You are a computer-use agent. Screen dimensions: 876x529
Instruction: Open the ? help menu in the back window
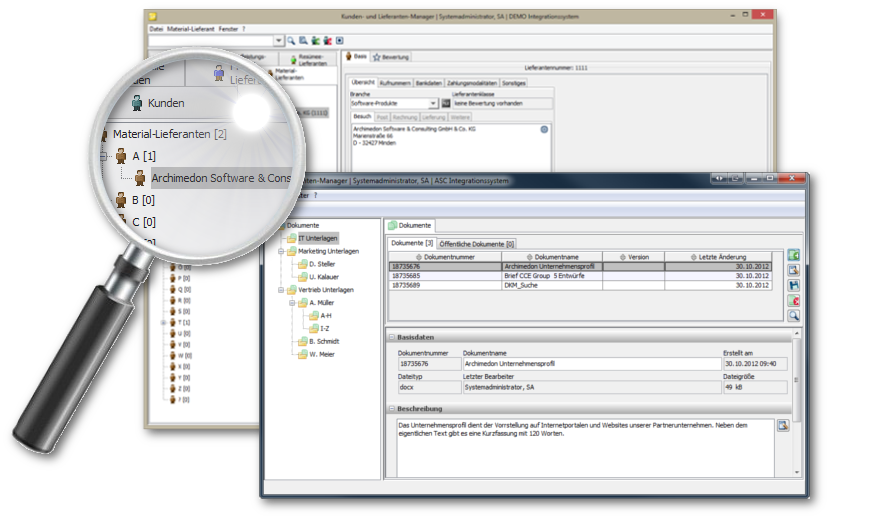(244, 29)
